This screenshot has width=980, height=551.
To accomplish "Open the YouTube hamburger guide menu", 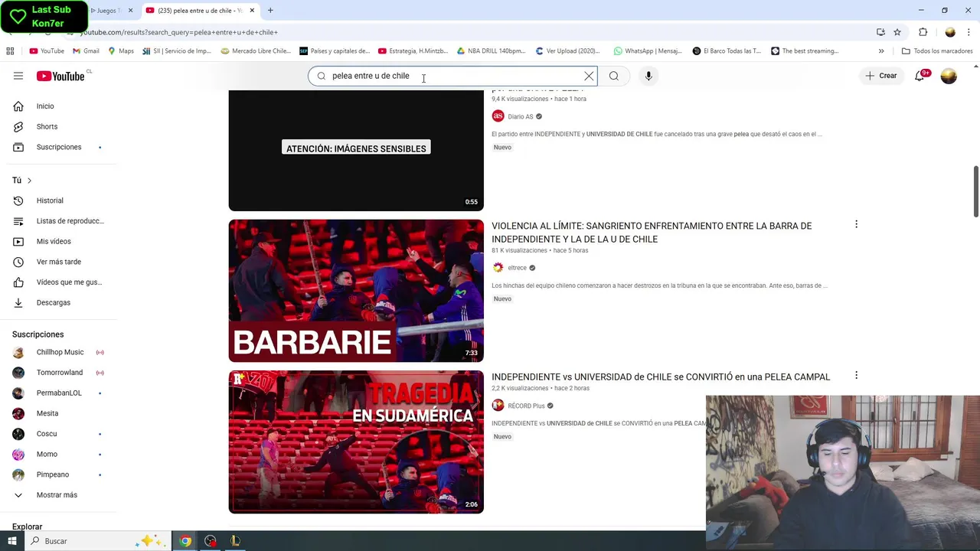I will tap(18, 76).
